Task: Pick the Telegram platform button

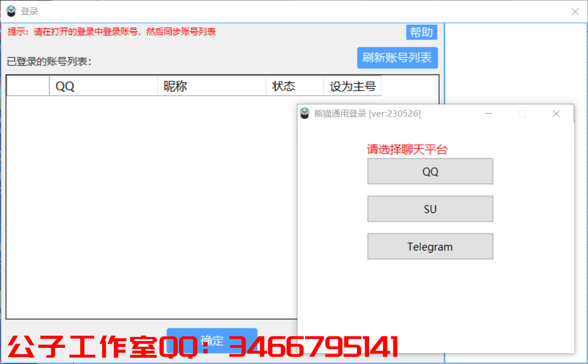Action: point(430,246)
